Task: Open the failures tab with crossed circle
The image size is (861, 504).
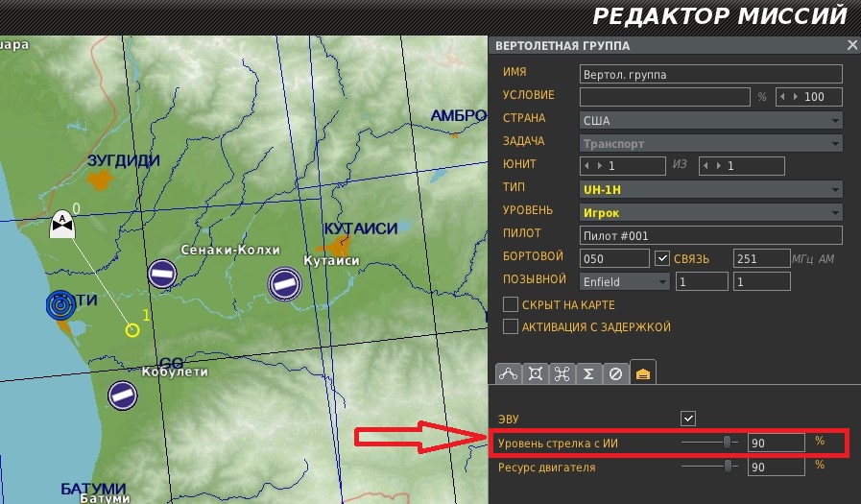Action: pyautogui.click(x=615, y=373)
